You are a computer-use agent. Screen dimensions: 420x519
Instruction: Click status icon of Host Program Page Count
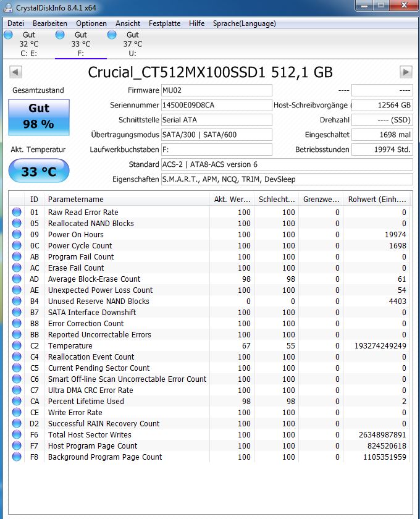click(x=17, y=446)
